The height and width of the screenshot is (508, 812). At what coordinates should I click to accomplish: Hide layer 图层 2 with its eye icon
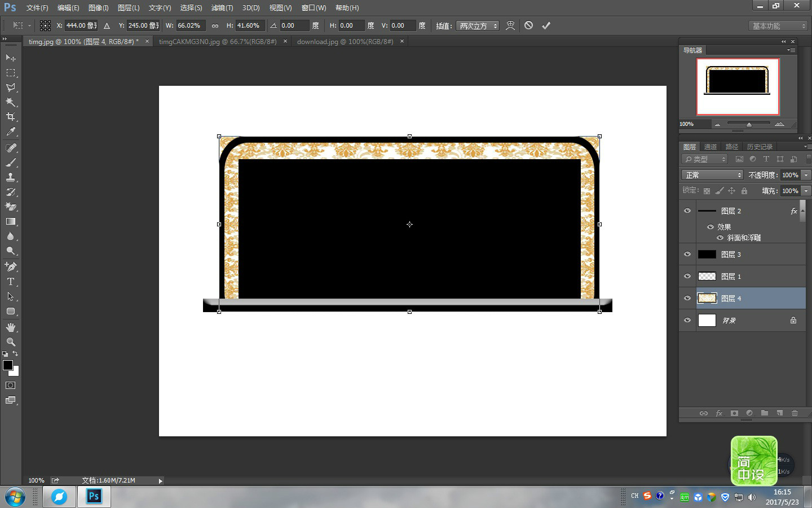point(687,211)
